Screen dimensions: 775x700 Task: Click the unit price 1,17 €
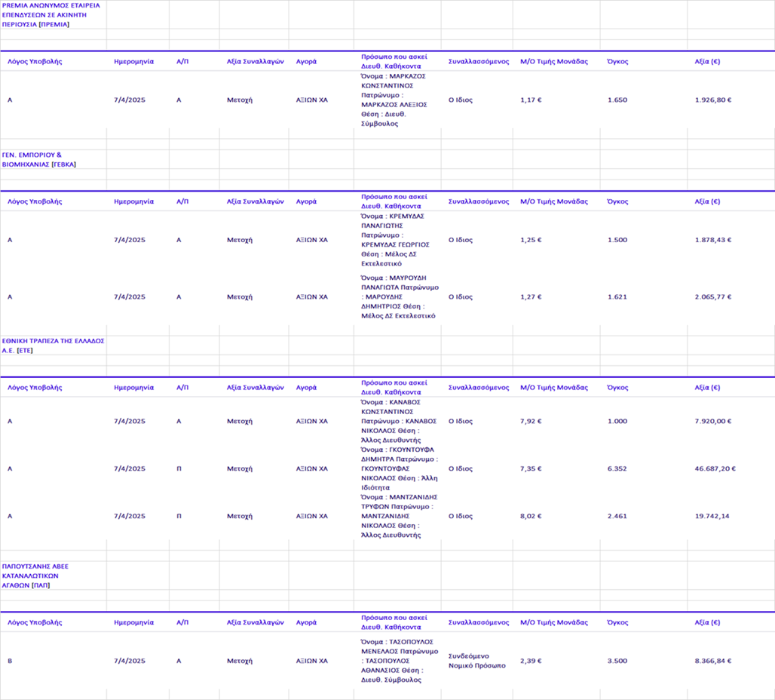[531, 100]
